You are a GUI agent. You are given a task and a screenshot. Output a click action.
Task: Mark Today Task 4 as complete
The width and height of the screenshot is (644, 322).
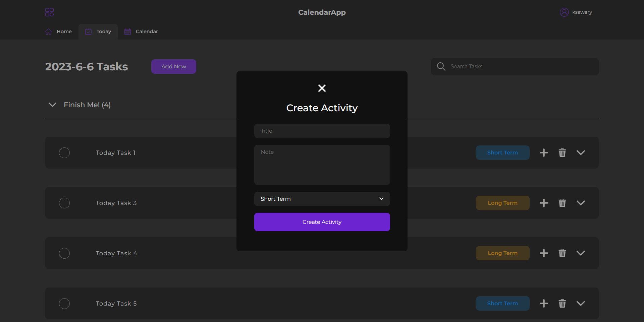tap(64, 253)
